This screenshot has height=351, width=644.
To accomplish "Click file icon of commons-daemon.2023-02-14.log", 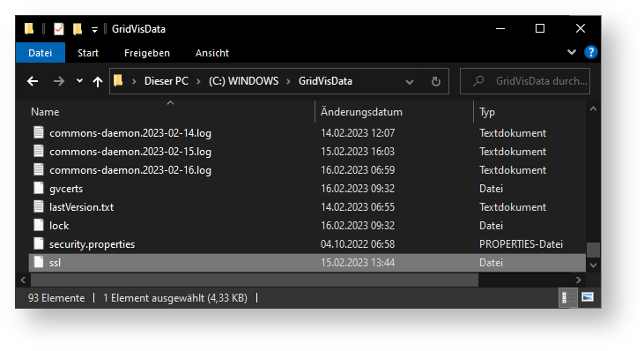I will pyautogui.click(x=39, y=132).
